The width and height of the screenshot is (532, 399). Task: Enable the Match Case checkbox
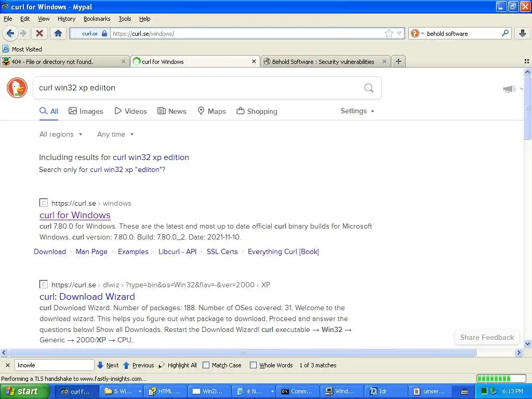tap(206, 365)
